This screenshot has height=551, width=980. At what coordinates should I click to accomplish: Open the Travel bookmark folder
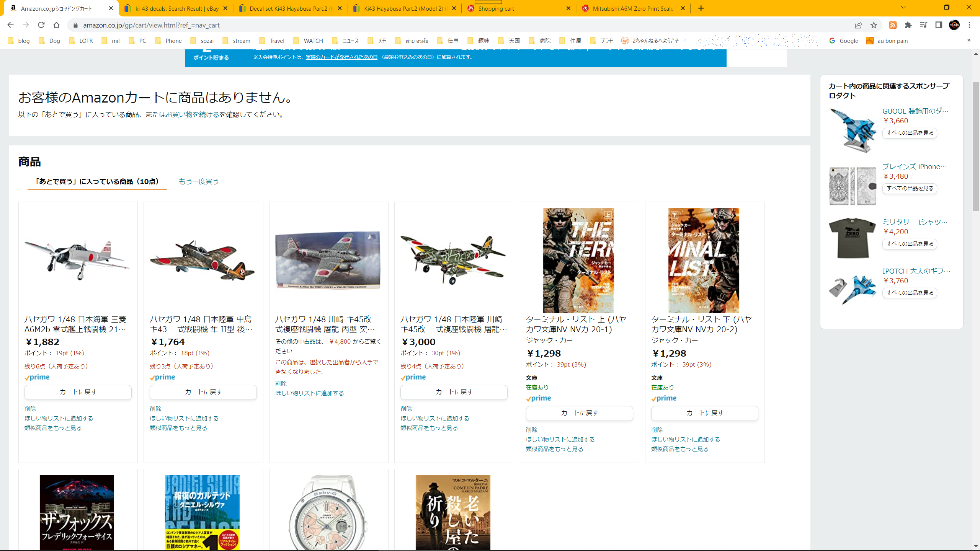[272, 41]
